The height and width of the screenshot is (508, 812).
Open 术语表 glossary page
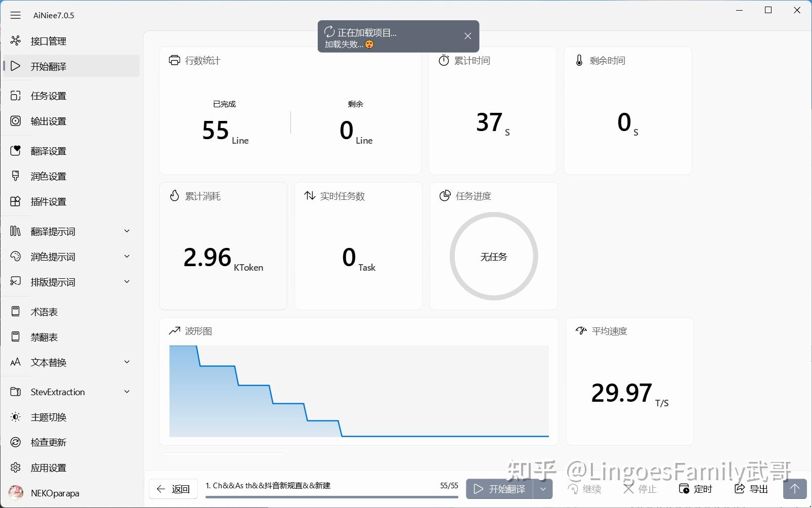click(71, 312)
